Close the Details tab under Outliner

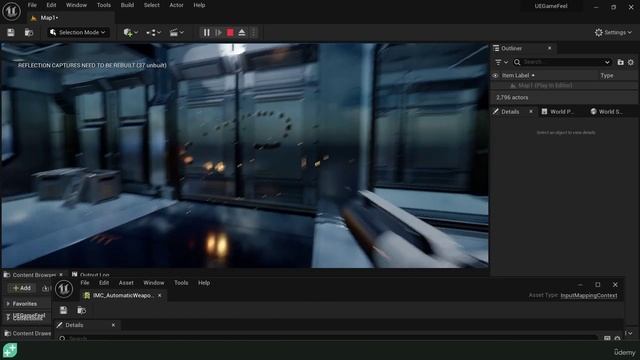(531, 111)
